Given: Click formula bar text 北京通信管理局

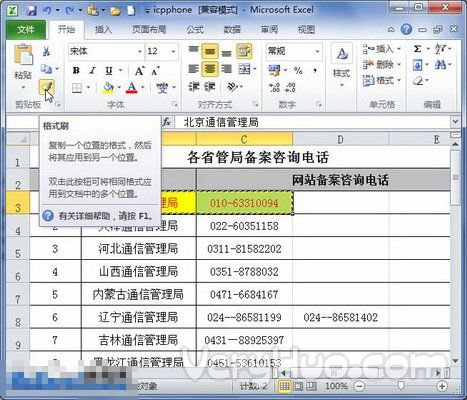Looking at the screenshot, I should pyautogui.click(x=221, y=122).
